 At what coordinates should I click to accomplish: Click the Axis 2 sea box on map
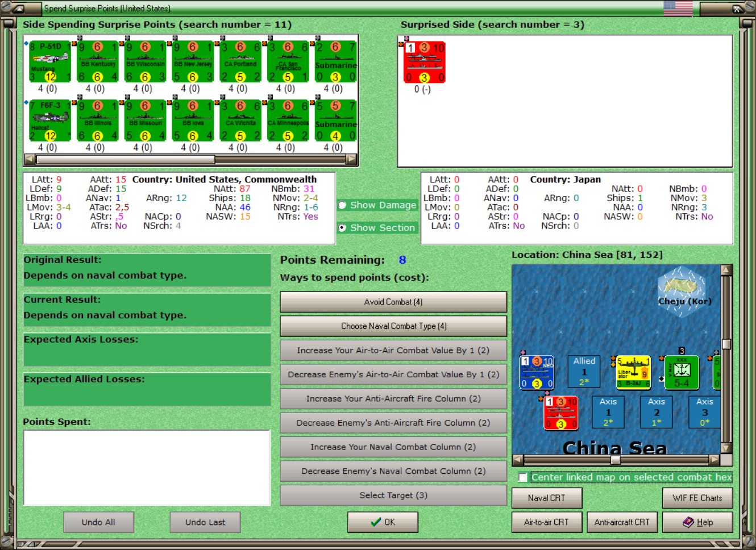pos(657,412)
